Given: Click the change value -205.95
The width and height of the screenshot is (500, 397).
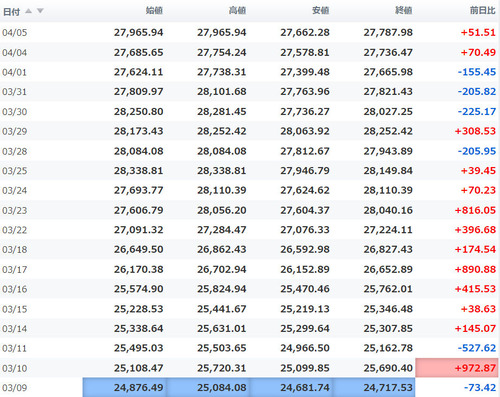Looking at the screenshot, I should (477, 151).
